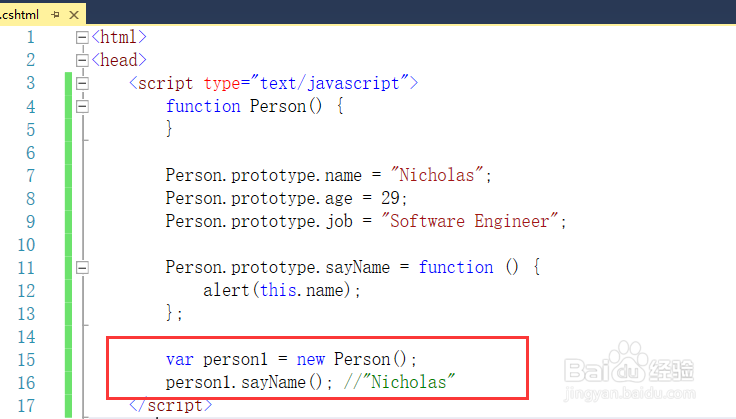Collapse the <head> element on line 2
This screenshot has height=419, width=736.
coord(82,60)
